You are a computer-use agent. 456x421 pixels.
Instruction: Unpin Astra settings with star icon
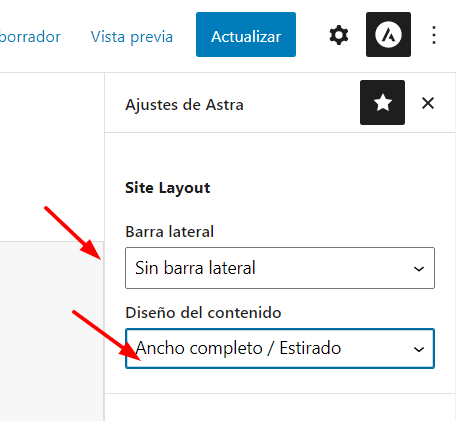382,103
